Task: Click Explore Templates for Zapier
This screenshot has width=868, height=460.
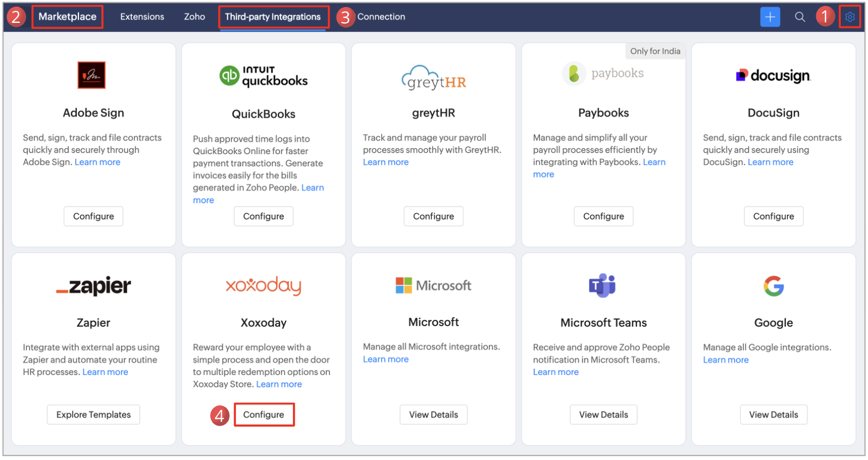Action: (x=94, y=415)
